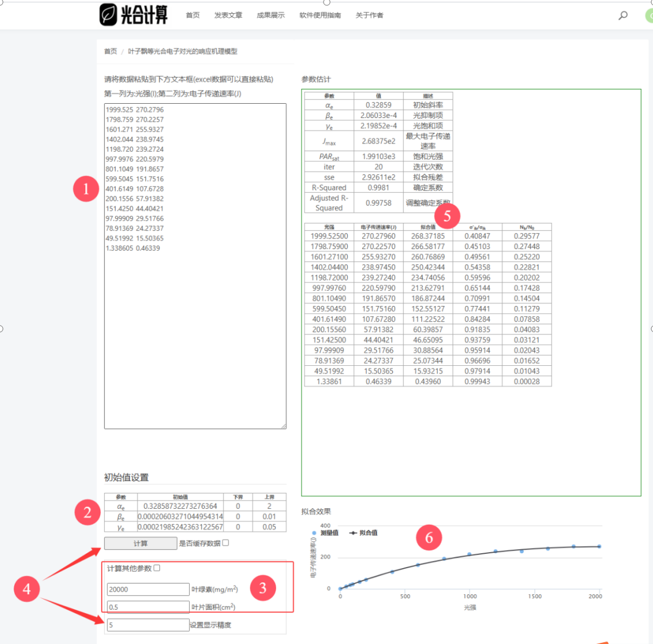This screenshot has height=644, width=653.
Task: Click the red circle marker numbered 1
Action: 87,189
